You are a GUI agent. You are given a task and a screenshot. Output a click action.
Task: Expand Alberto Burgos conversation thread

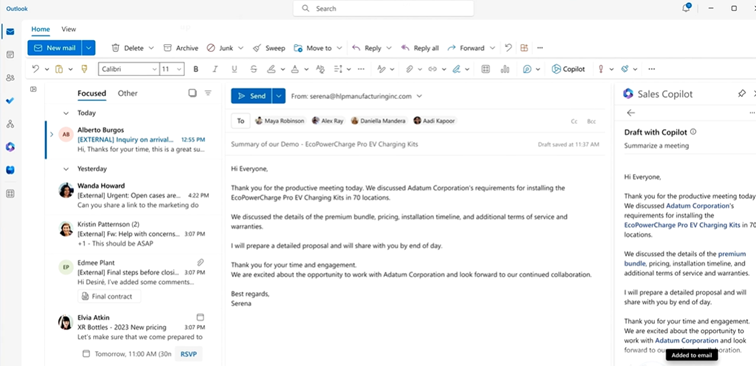(52, 134)
